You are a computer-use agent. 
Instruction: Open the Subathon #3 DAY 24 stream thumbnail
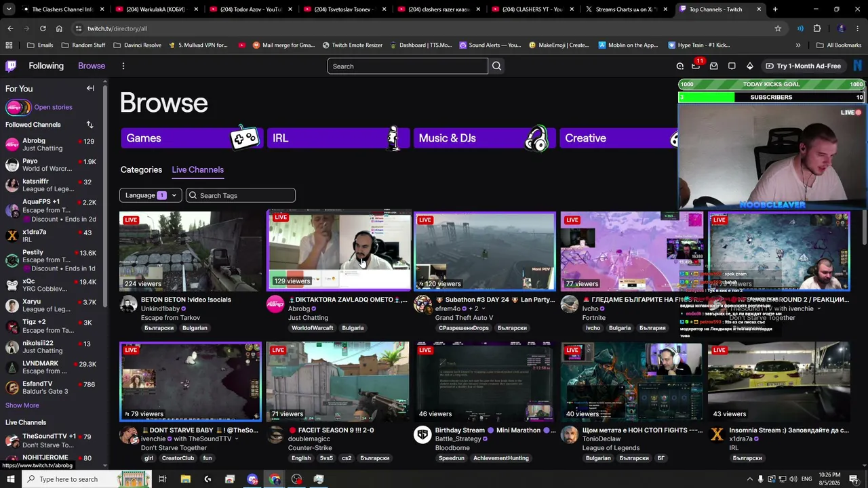485,251
